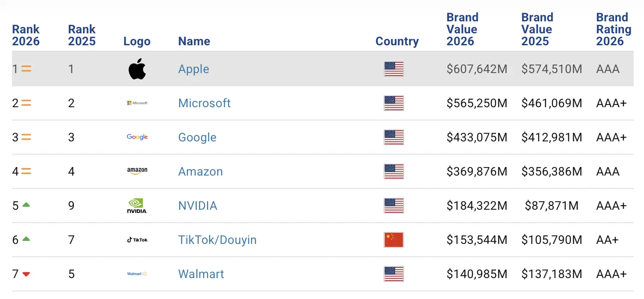Click the Country column header

point(397,41)
